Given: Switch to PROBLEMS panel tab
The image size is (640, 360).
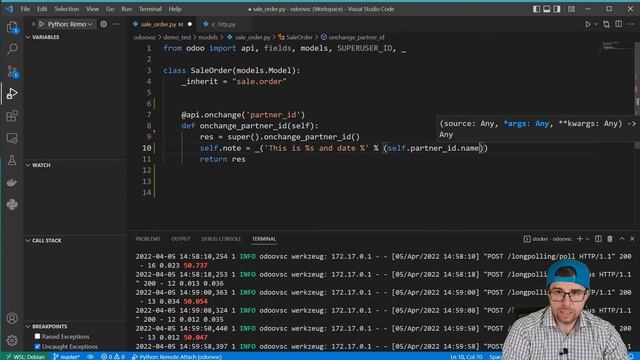Looking at the screenshot, I should (x=148, y=239).
